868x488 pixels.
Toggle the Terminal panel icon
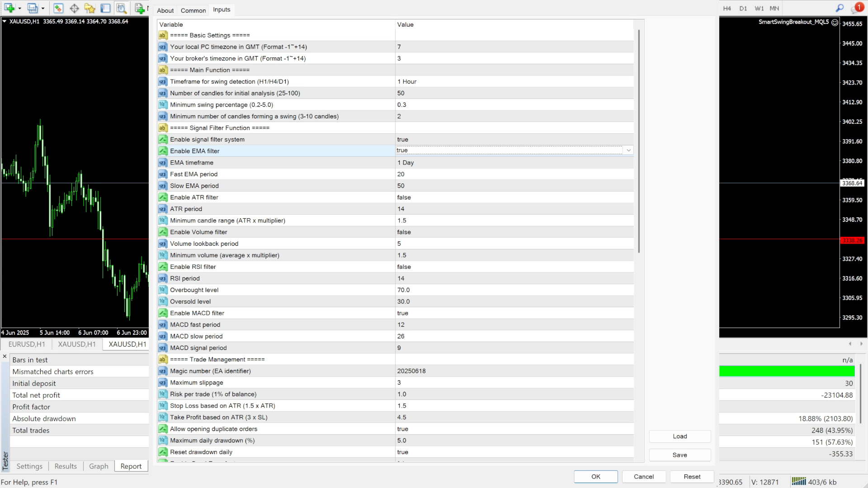(105, 8)
